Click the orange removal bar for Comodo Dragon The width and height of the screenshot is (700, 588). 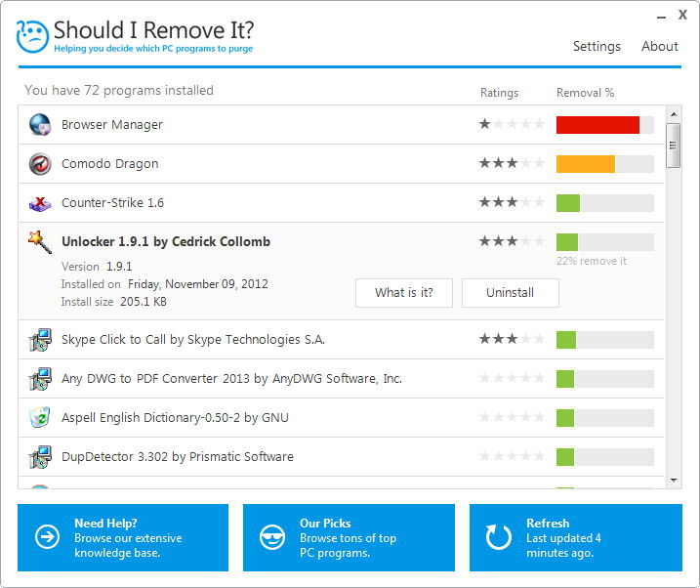click(605, 164)
